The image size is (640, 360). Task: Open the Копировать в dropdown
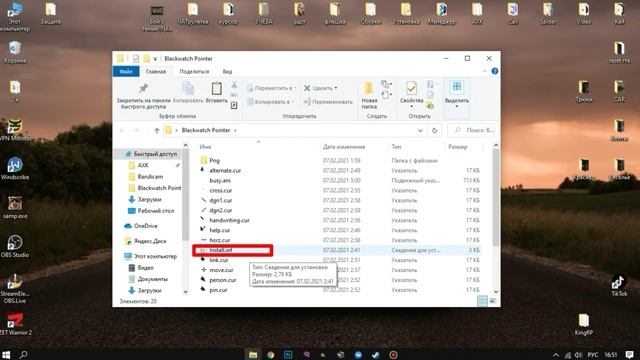pos(271,102)
